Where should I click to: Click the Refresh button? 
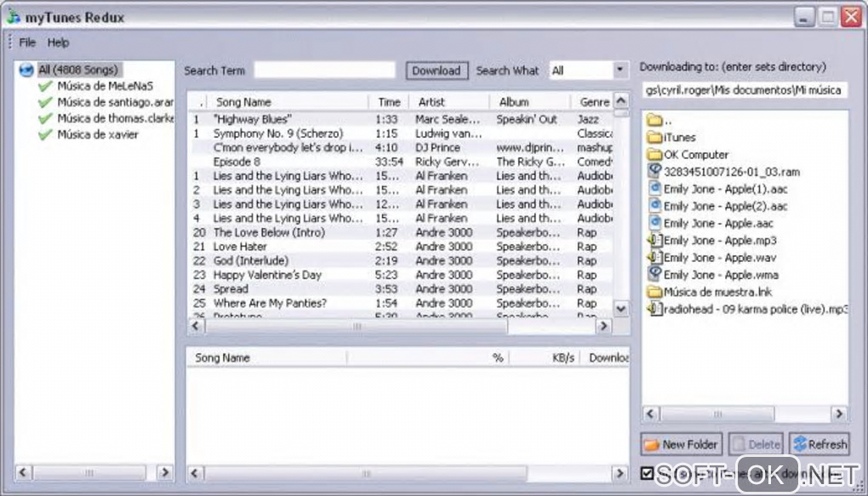[x=819, y=444]
